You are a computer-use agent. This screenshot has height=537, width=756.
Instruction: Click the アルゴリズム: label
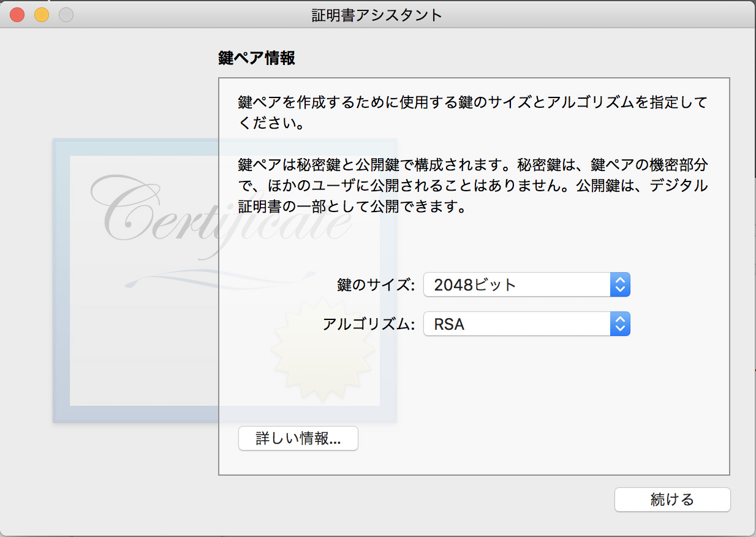(369, 325)
